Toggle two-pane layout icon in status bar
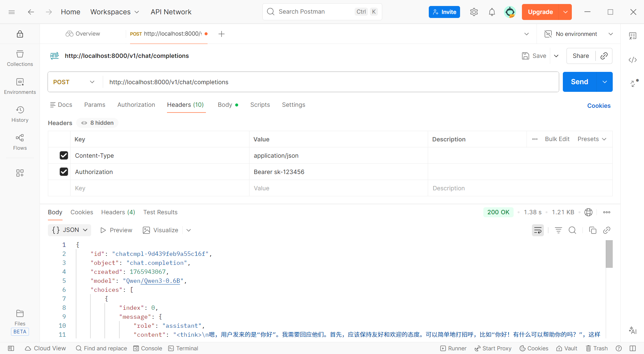This screenshot has height=354, width=644. pos(633,348)
